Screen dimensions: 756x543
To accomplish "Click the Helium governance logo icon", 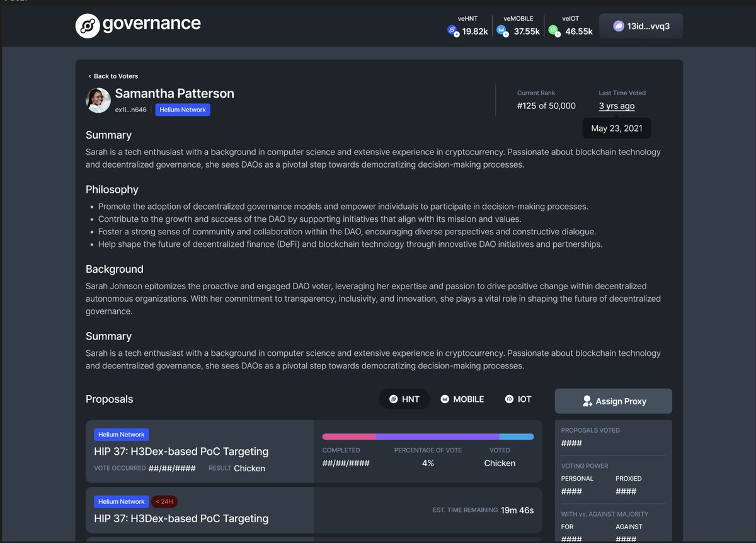I will click(x=88, y=26).
